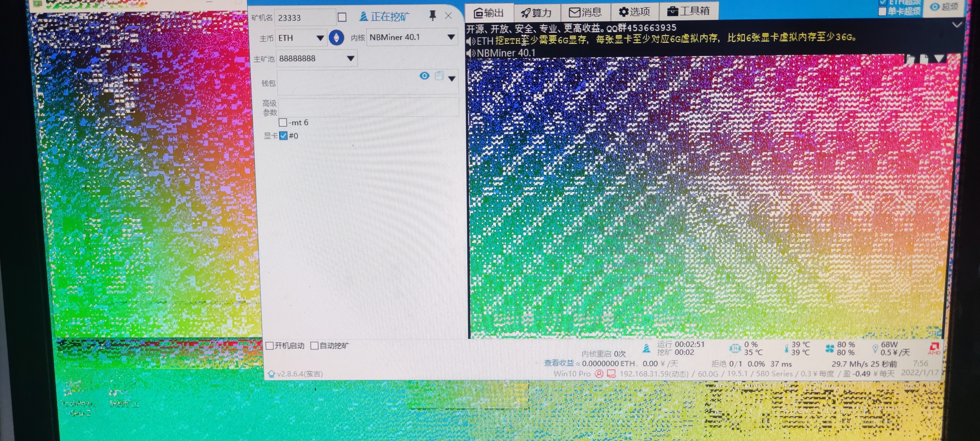Click the mining tower icon near 运行 time

click(646, 349)
